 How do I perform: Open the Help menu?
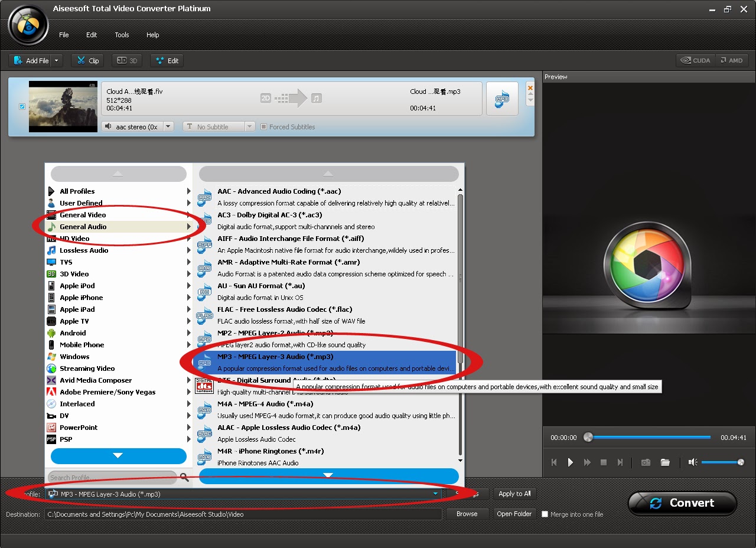coord(153,35)
